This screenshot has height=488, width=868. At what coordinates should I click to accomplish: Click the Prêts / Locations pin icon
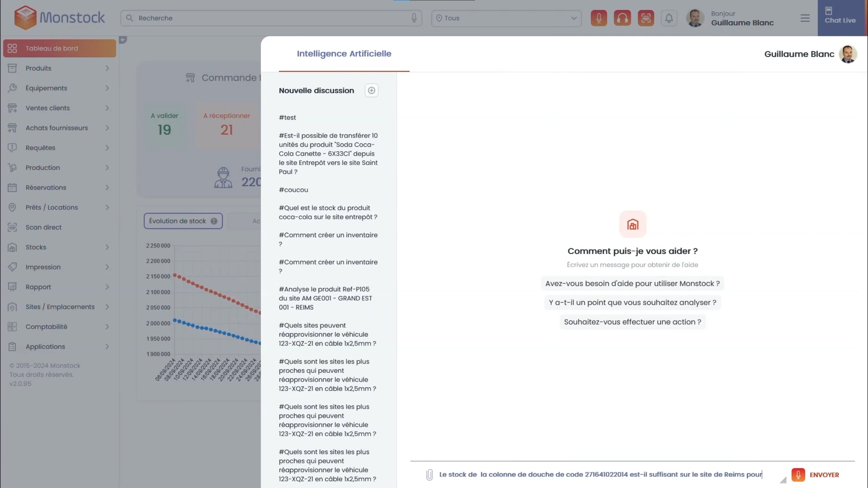point(12,207)
